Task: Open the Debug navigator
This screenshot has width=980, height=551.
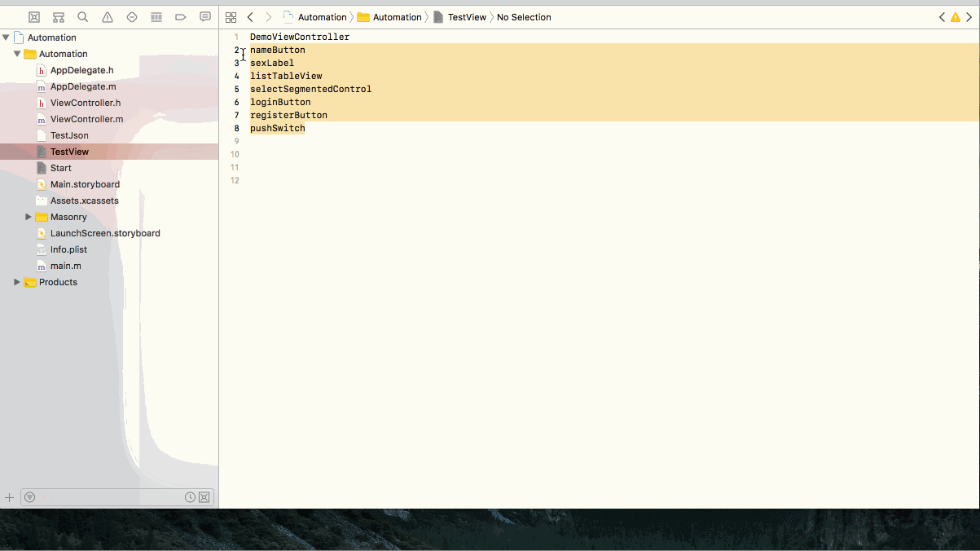Action: point(156,17)
